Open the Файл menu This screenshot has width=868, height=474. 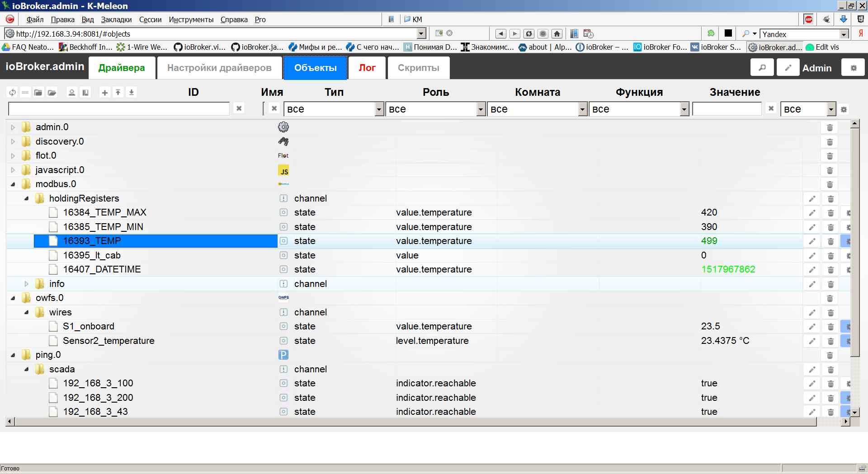coord(35,19)
